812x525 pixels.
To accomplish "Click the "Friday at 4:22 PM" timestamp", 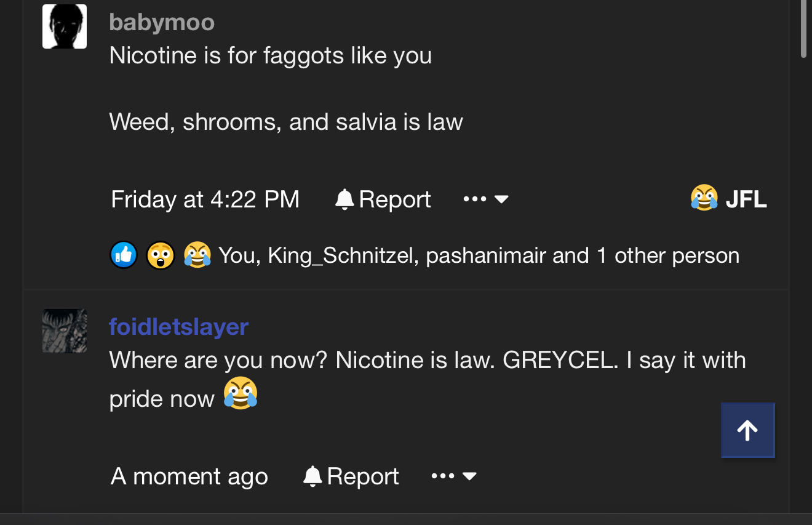I will click(205, 199).
